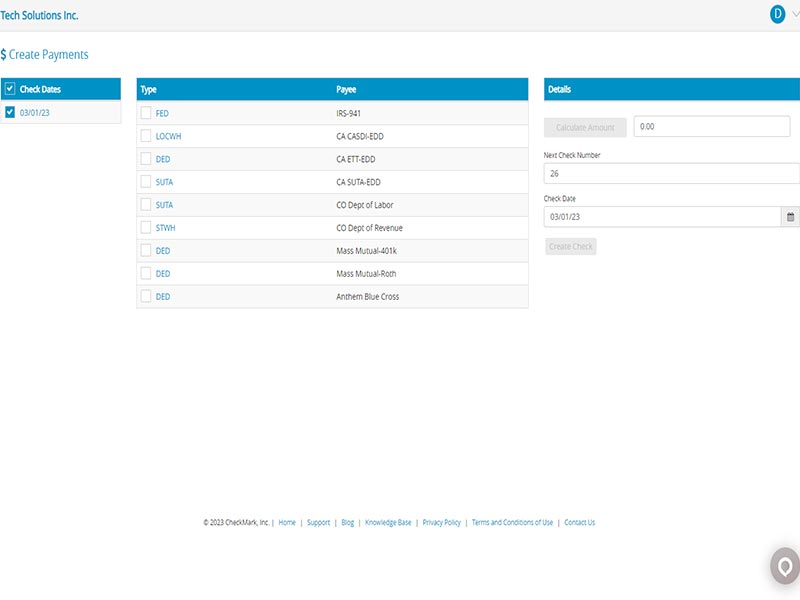Go to Privacy Policy in footer
This screenshot has height=600, width=800.
(x=441, y=522)
